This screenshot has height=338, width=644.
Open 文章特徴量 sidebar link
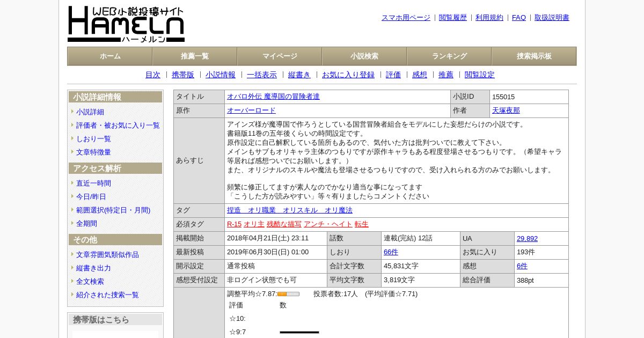(x=93, y=152)
